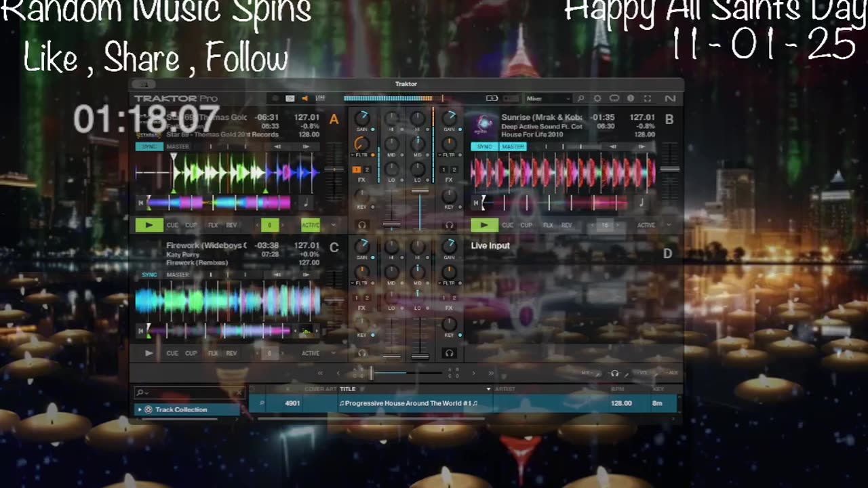Click CUE on Deck A
Screen dimensions: 868x488
pos(173,225)
